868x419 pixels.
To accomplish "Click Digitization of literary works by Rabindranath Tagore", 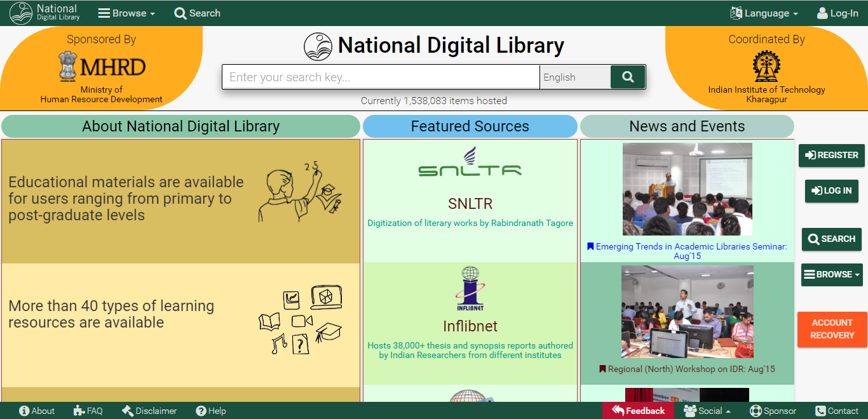I will [470, 223].
